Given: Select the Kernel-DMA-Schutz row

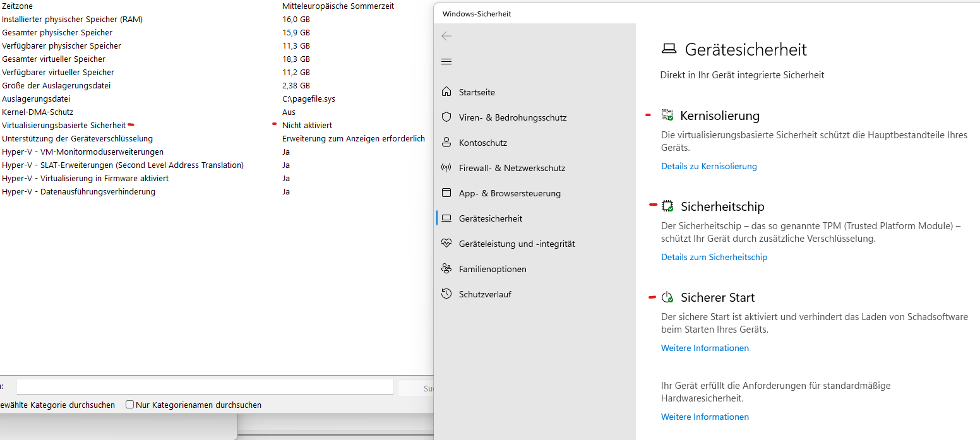Looking at the screenshot, I should [38, 112].
